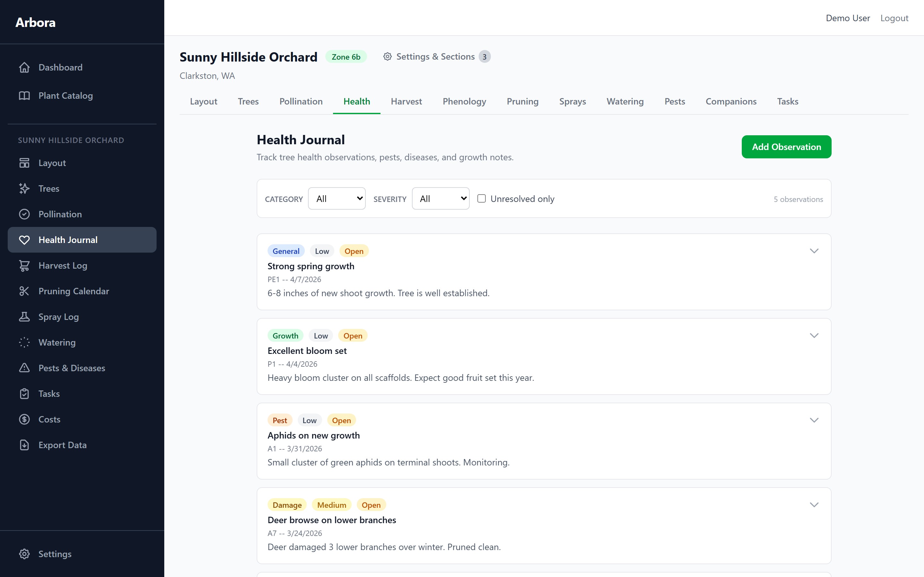The image size is (924, 577).
Task: Open the Harvest Log cart icon
Action: point(24,265)
